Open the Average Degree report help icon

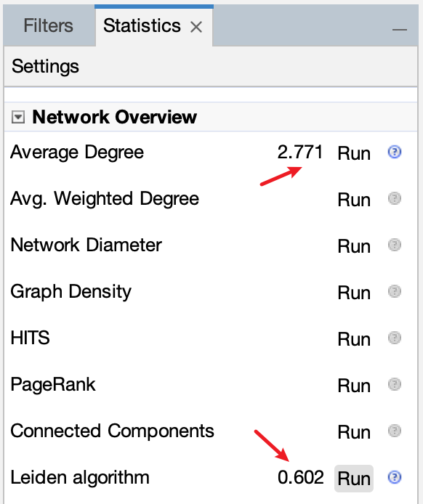(x=395, y=152)
